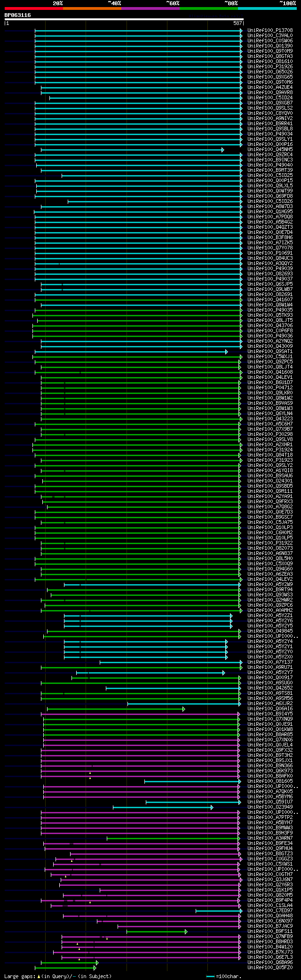Select label UniRef100_B9INC3

(270, 160)
